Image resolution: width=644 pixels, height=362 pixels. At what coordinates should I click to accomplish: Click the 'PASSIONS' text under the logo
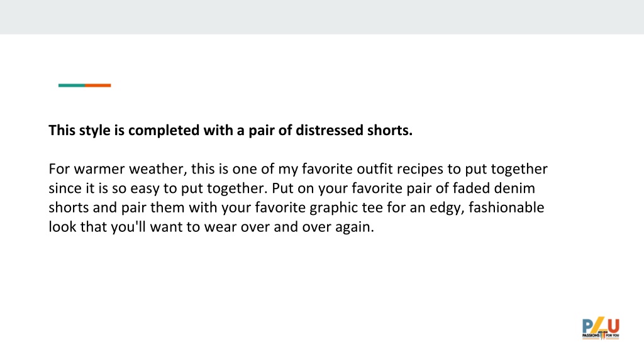[591, 336]
